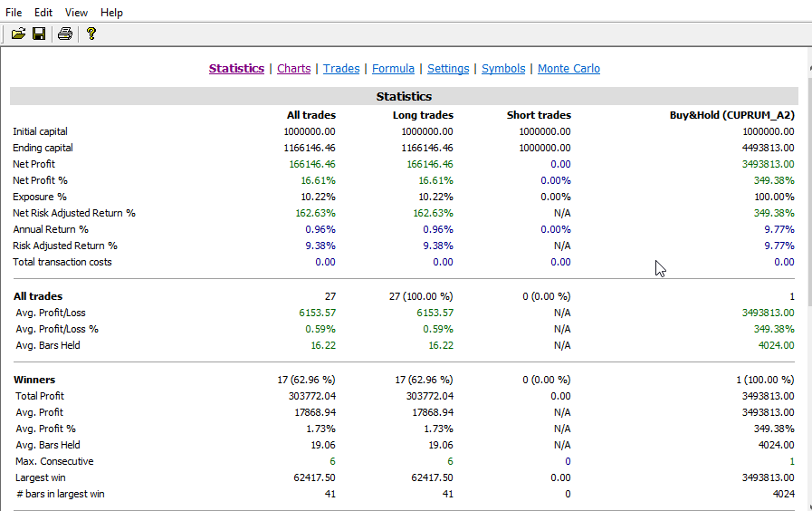Click the Statistics section header
The height and width of the screenshot is (511, 812).
404,96
